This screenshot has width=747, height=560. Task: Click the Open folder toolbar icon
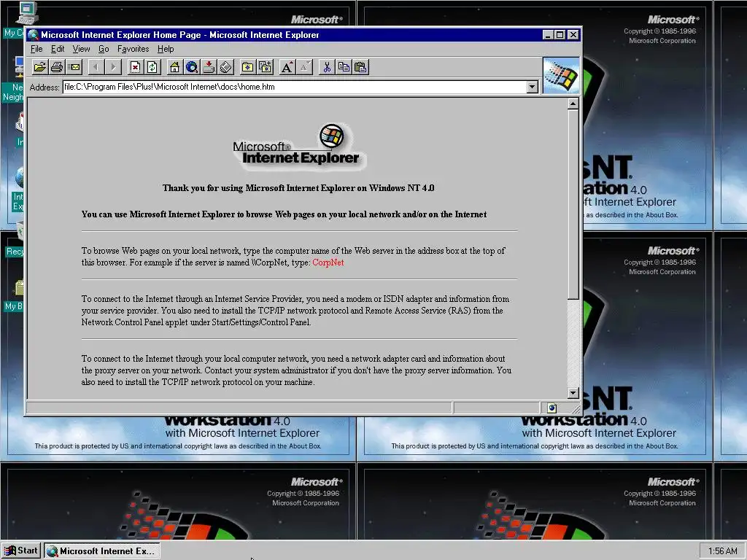pyautogui.click(x=39, y=67)
